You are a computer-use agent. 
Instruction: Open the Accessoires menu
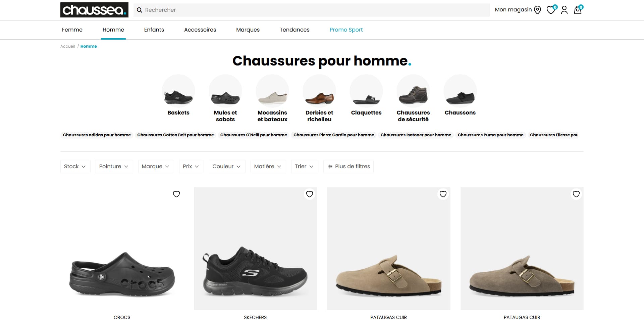click(x=200, y=30)
